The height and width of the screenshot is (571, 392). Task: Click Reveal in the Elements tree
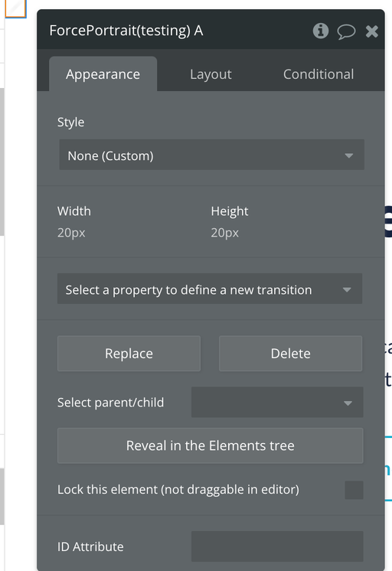click(x=211, y=445)
